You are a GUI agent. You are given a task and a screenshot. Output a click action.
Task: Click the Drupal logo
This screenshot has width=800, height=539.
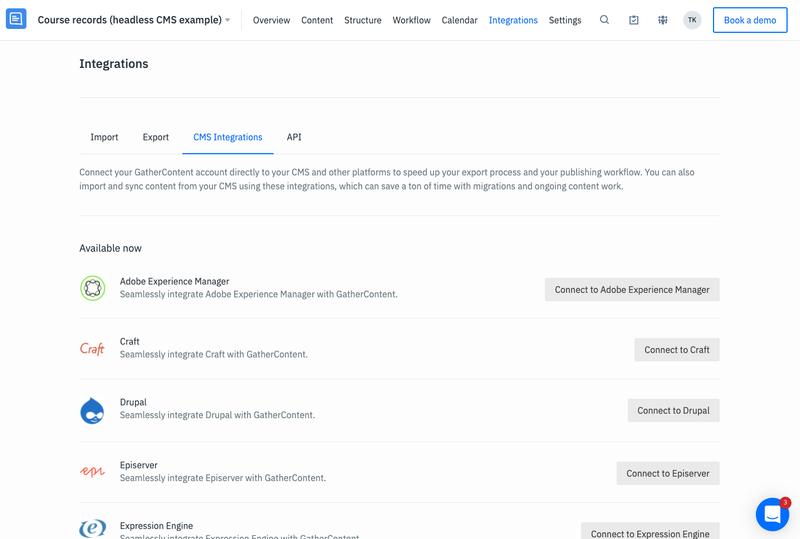(x=92, y=410)
